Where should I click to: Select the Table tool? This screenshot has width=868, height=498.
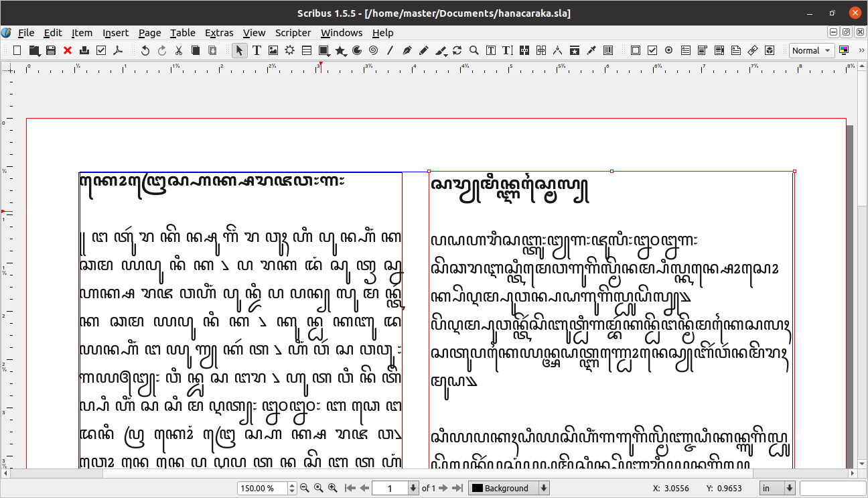tap(307, 50)
